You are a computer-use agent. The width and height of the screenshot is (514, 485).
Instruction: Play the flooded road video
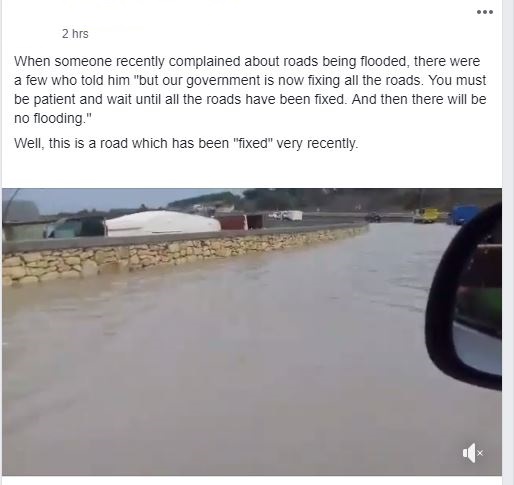point(252,332)
